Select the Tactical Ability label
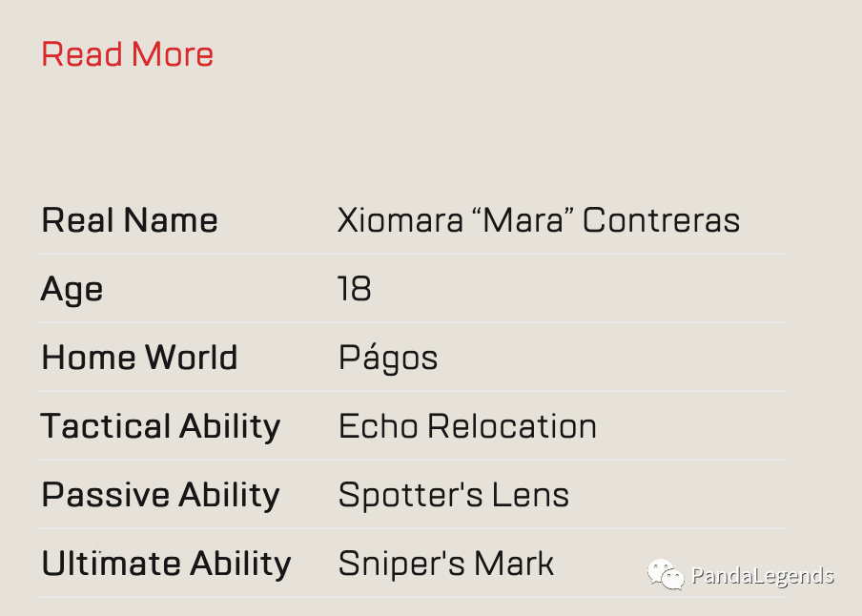Viewport: 862px width, 616px height. (160, 427)
